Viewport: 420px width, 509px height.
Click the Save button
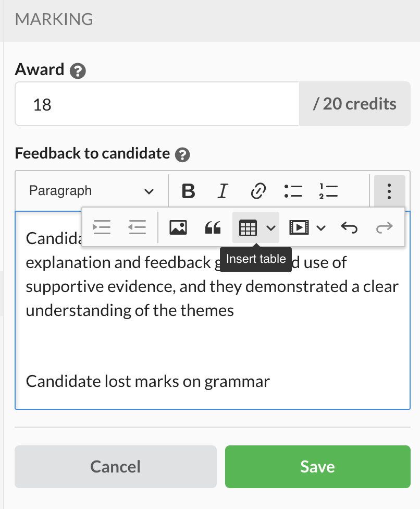click(x=317, y=466)
